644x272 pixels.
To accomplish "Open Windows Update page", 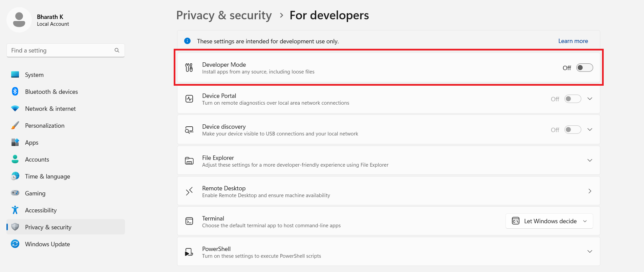I will pos(66,244).
